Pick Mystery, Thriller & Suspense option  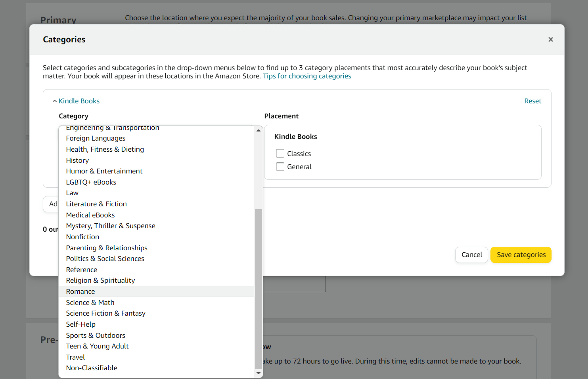point(110,226)
